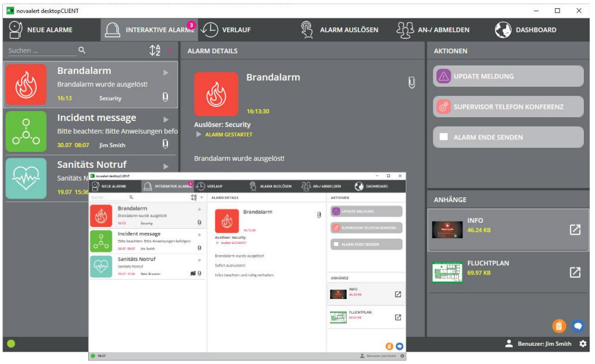
Task: Toggle Alarm Ende Senden checkbox in light window
Action: tap(335, 244)
